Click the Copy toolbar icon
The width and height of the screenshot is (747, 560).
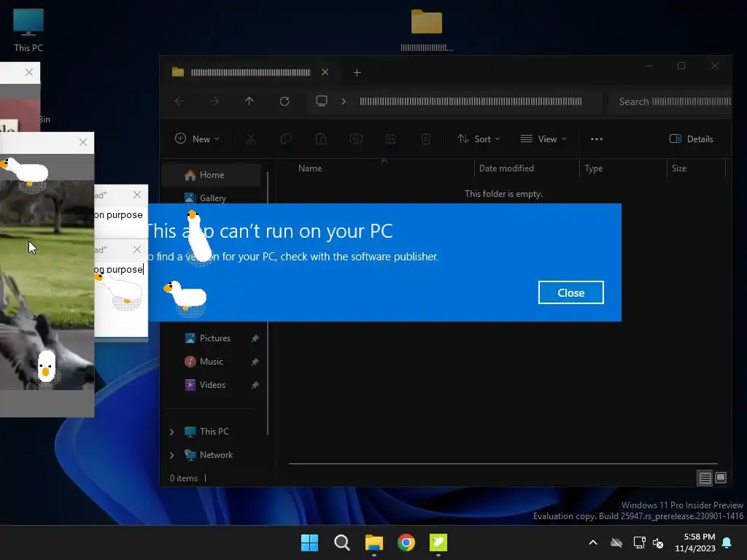[x=286, y=139]
